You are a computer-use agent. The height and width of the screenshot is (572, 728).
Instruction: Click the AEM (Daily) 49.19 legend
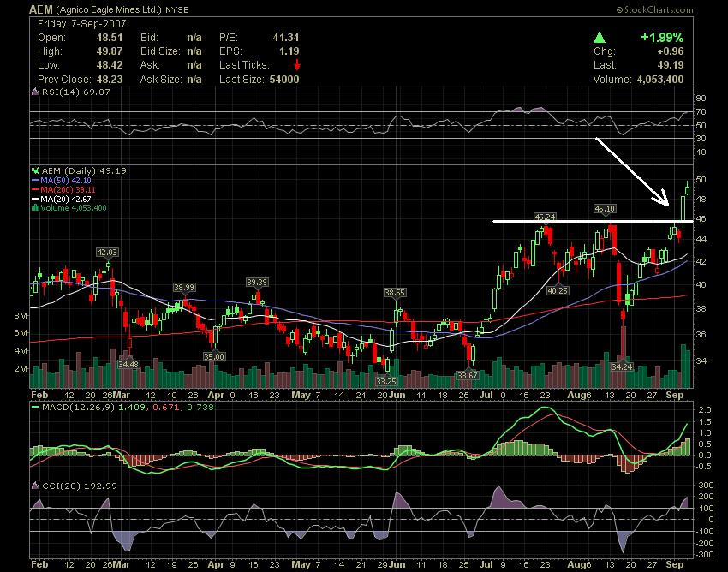tap(84, 171)
